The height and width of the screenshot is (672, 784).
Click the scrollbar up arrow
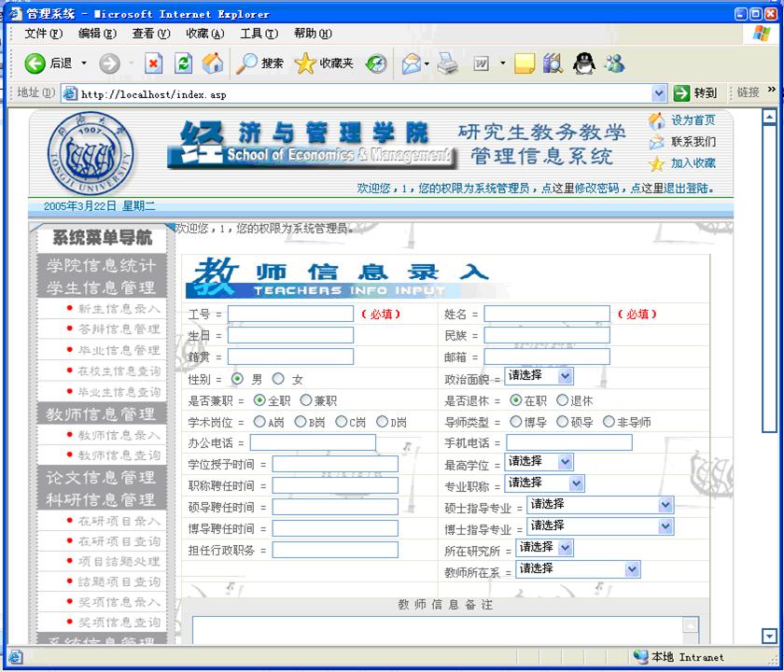pyautogui.click(x=769, y=117)
